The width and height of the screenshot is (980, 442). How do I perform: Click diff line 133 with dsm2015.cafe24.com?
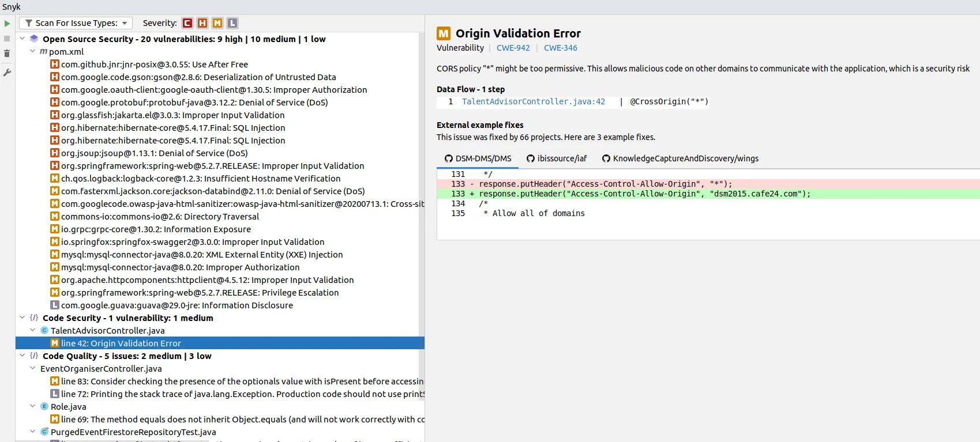(x=708, y=194)
